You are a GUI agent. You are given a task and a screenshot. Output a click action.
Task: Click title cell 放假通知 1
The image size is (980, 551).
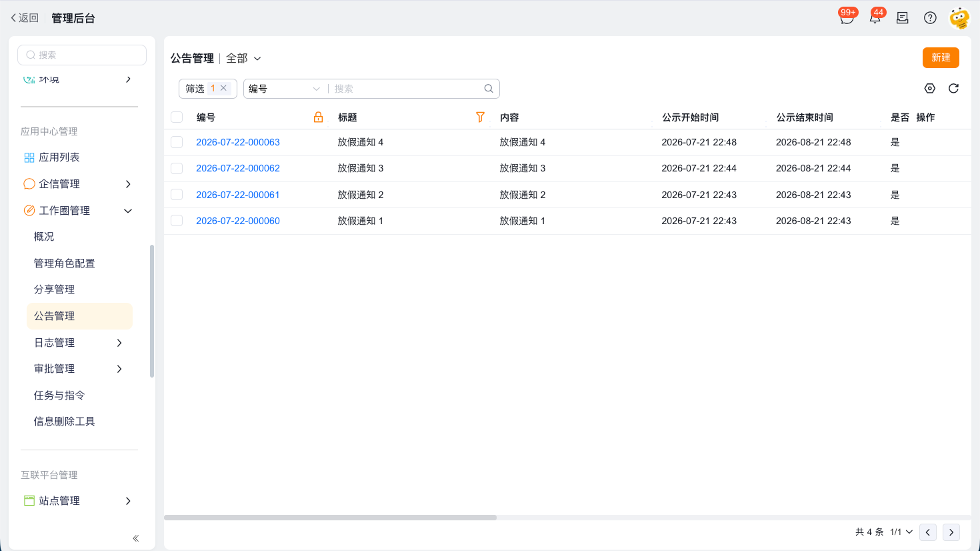pyautogui.click(x=361, y=221)
